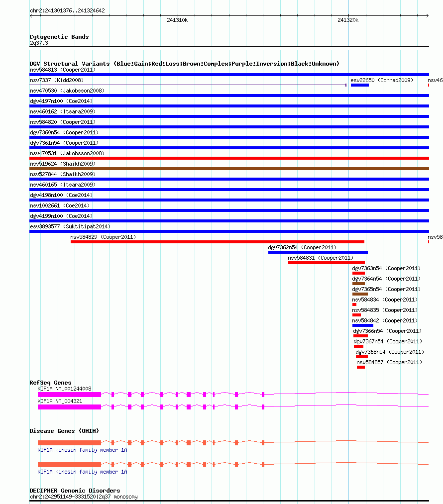Click the brown nsv519624 (Shaikh2009) complex bar
This screenshot has width=443, height=504.
click(229, 169)
